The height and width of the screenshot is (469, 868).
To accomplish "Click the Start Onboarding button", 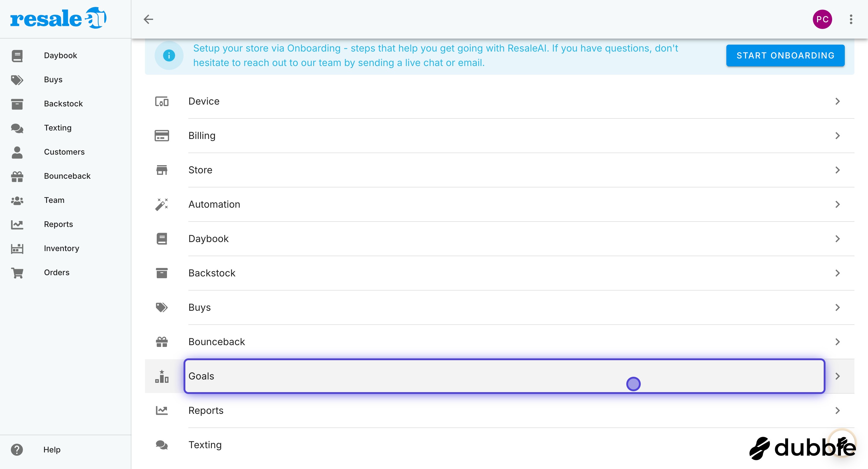I will pyautogui.click(x=785, y=55).
